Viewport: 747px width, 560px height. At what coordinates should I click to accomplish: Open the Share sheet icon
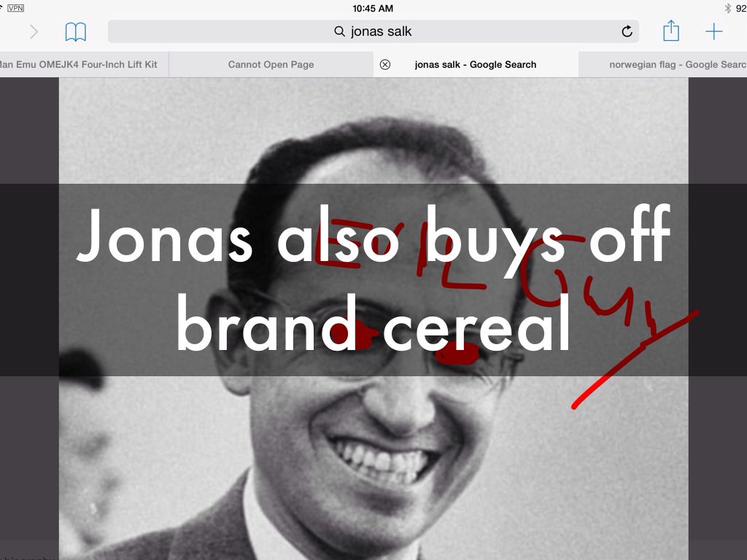coord(671,31)
